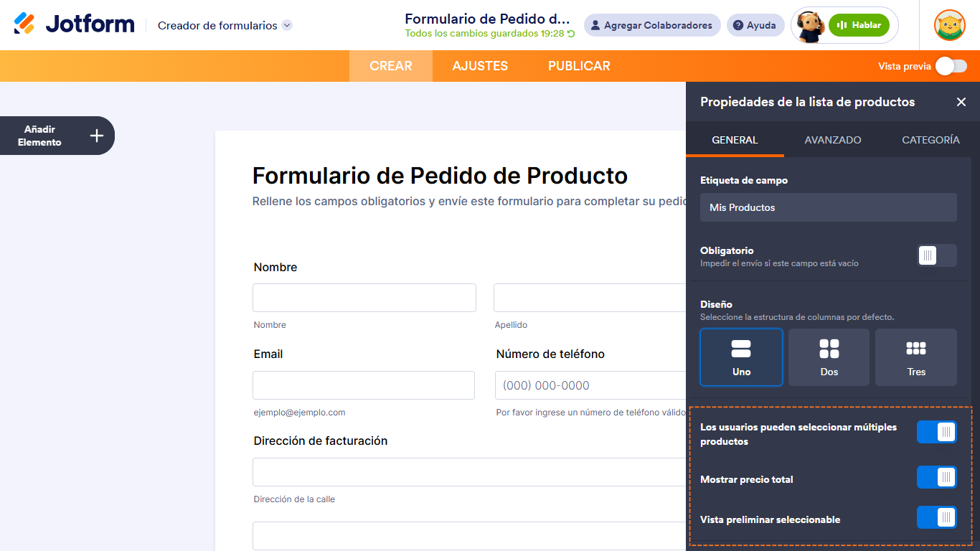This screenshot has height=551, width=980.
Task: Toggle the Obligatorio switch
Action: click(937, 255)
